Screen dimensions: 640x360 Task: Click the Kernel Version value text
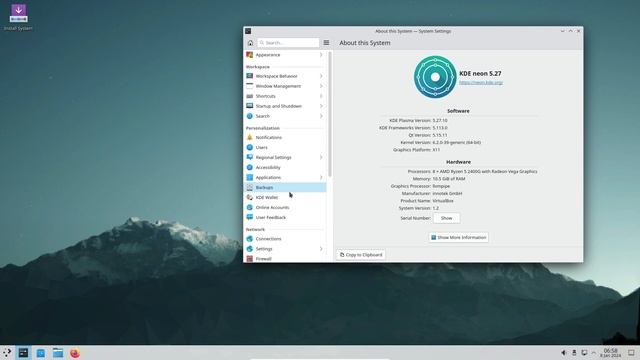coord(457,142)
